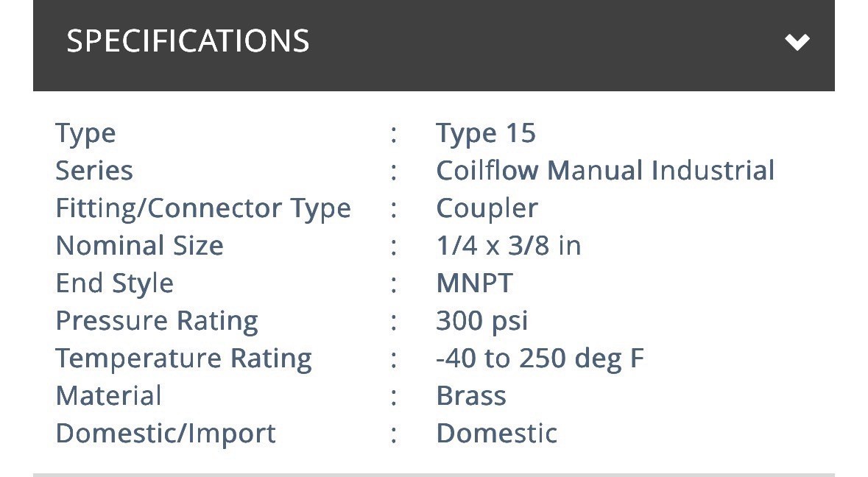Select the Temperature Rating label
The image size is (868, 477).
point(183,358)
